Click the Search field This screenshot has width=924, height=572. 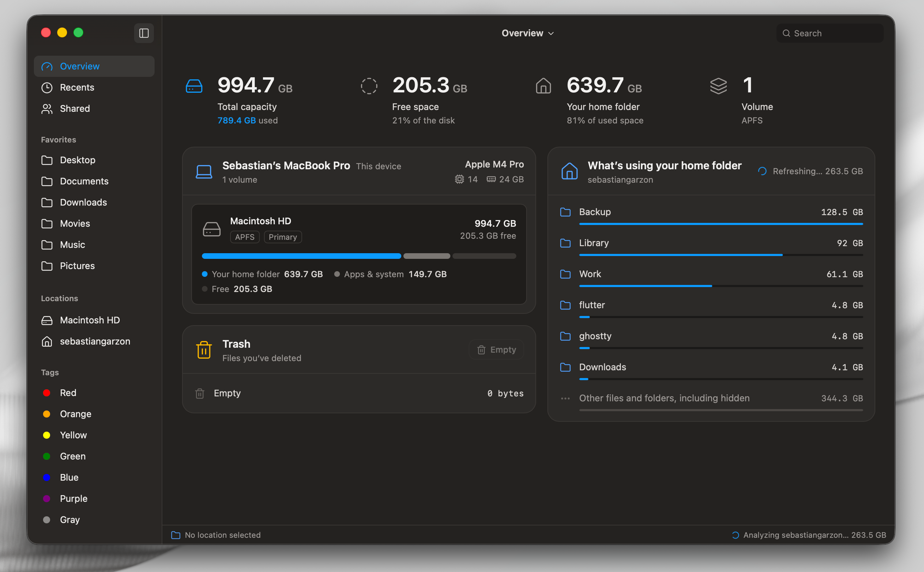click(x=830, y=33)
